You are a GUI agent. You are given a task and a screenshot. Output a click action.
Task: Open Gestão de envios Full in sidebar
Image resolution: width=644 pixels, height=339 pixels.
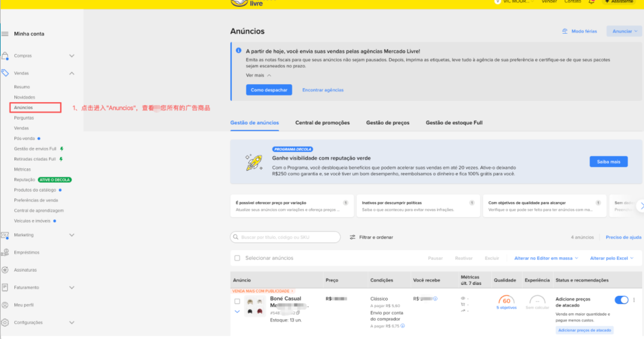click(x=35, y=149)
